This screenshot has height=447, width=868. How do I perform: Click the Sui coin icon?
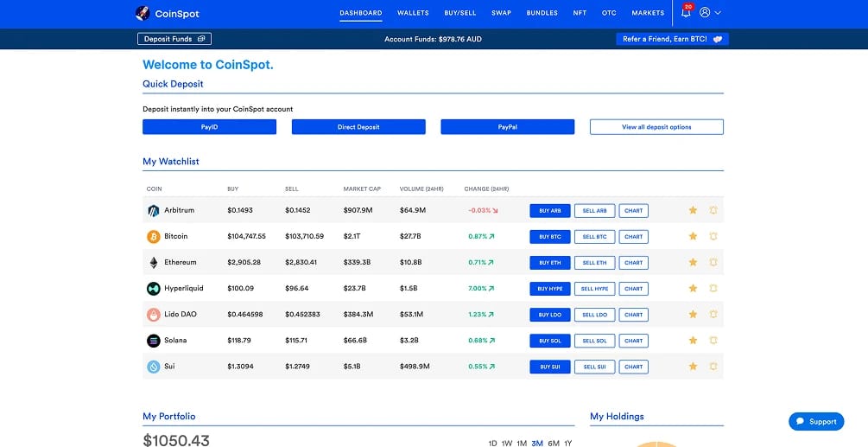click(x=154, y=367)
